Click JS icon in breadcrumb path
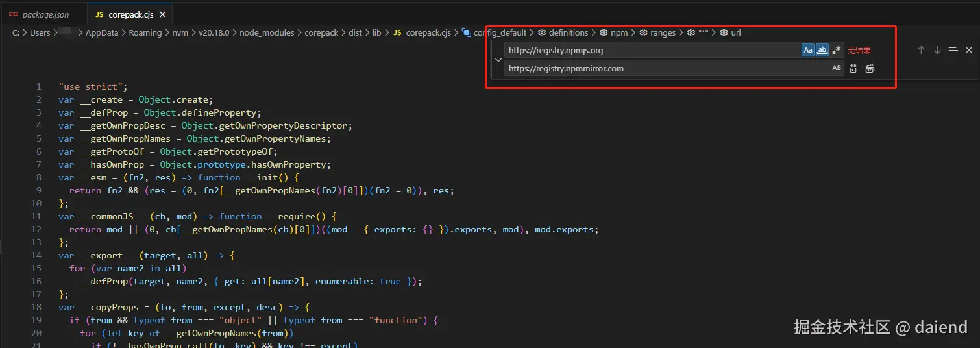 [x=397, y=32]
